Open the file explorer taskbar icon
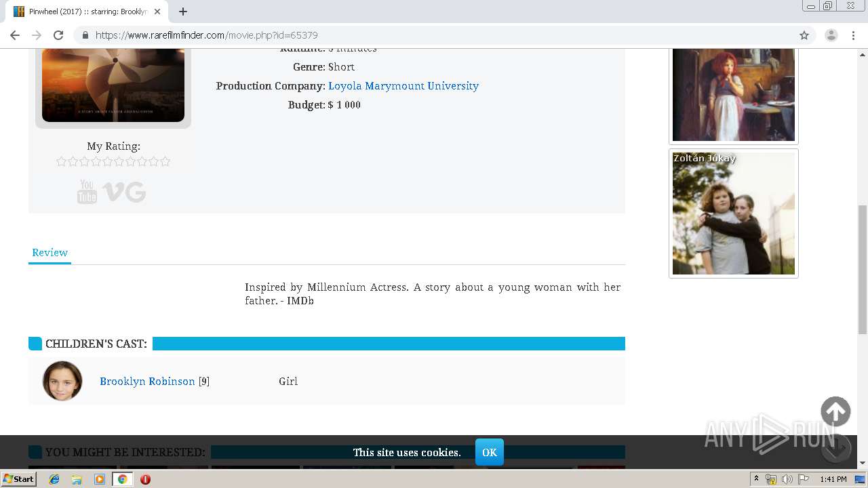The height and width of the screenshot is (488, 868). pos(77,479)
